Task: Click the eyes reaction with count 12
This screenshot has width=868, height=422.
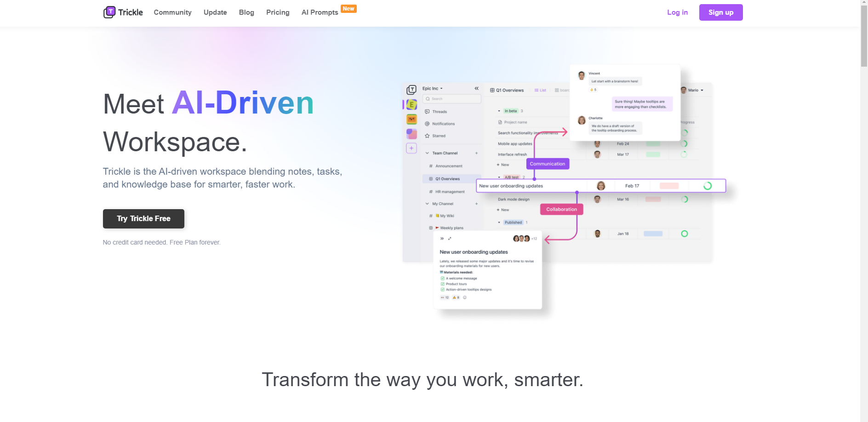Action: [445, 297]
